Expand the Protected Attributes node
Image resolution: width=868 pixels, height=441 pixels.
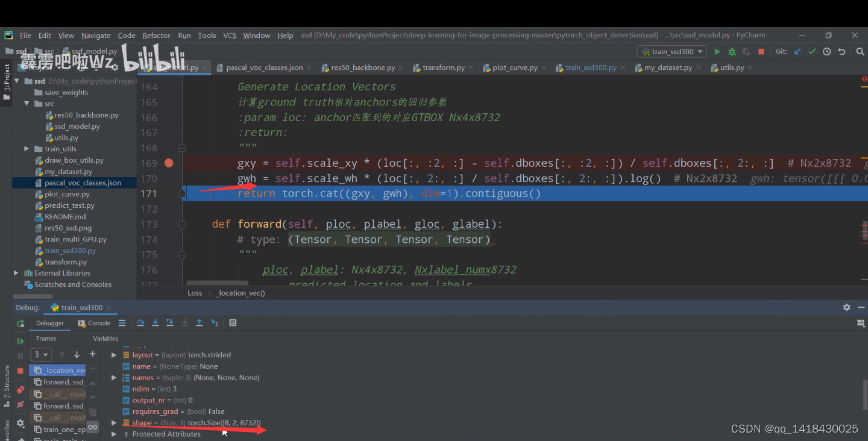(114, 434)
